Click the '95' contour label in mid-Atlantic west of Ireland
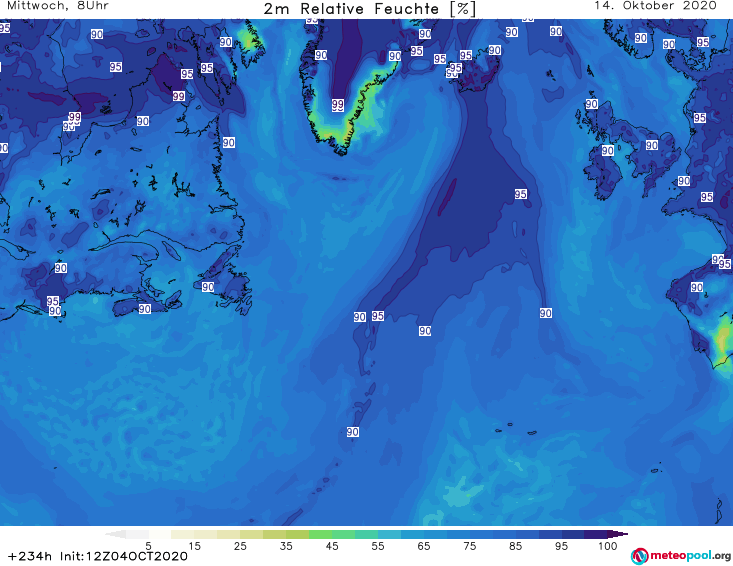This screenshot has width=733, height=566. [521, 194]
